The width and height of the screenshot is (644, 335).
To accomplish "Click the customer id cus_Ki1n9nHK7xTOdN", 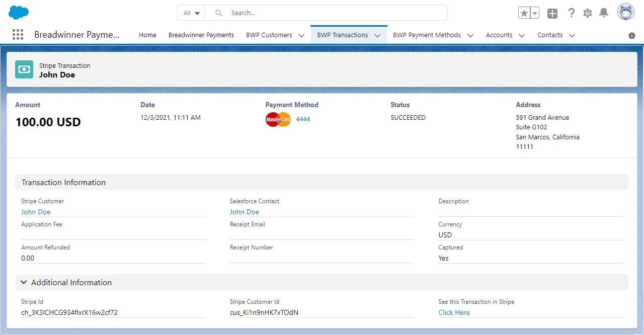I will click(264, 312).
